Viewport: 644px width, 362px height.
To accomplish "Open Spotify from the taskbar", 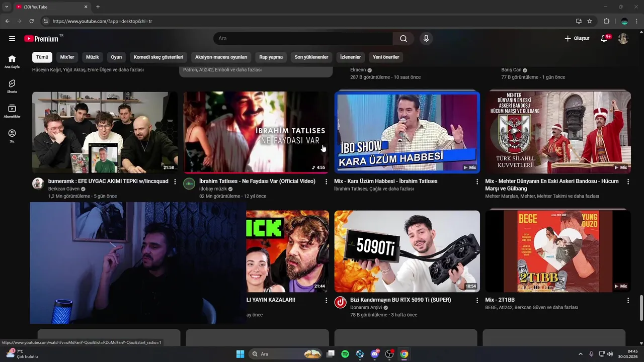I will coord(345,354).
